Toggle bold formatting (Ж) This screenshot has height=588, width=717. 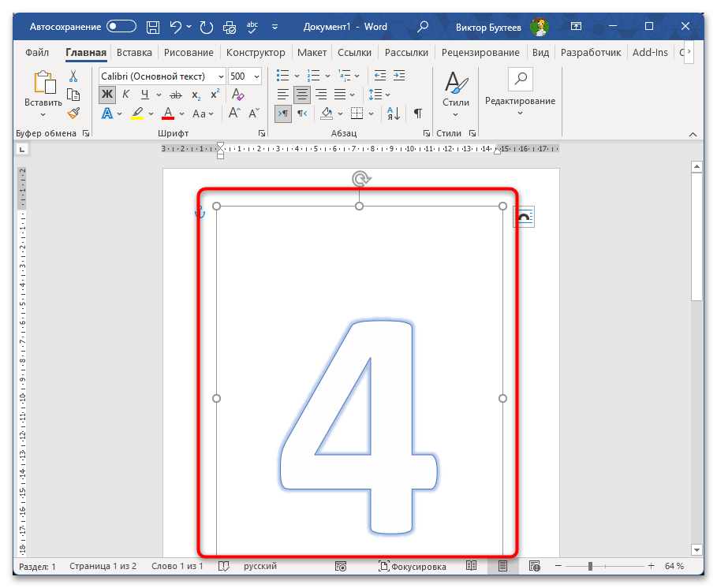point(107,95)
